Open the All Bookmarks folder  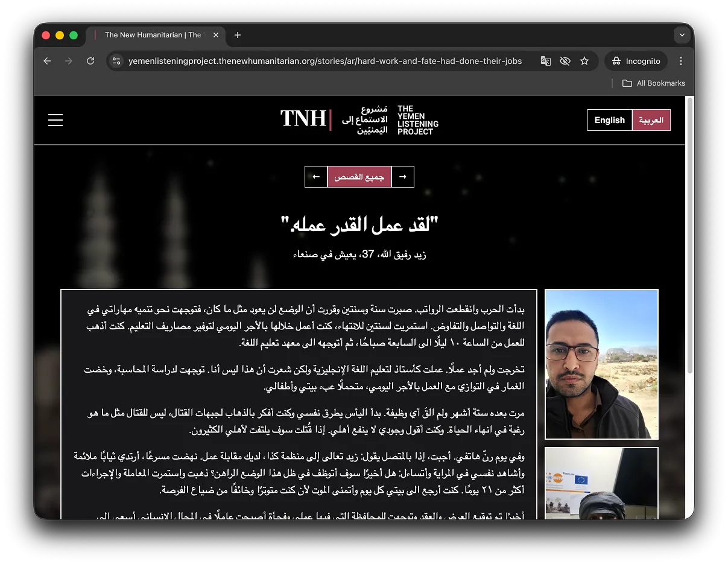click(654, 83)
